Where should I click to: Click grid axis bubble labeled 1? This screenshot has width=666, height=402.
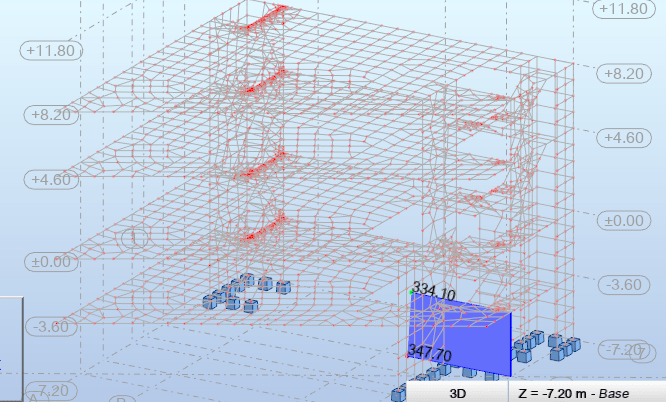click(135, 238)
